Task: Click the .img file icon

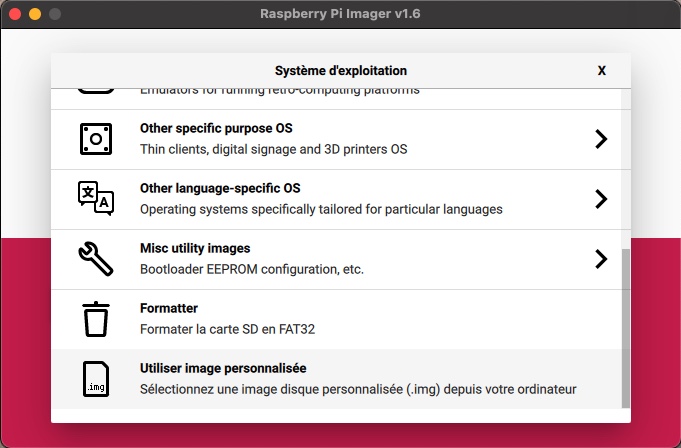Action: click(x=96, y=379)
